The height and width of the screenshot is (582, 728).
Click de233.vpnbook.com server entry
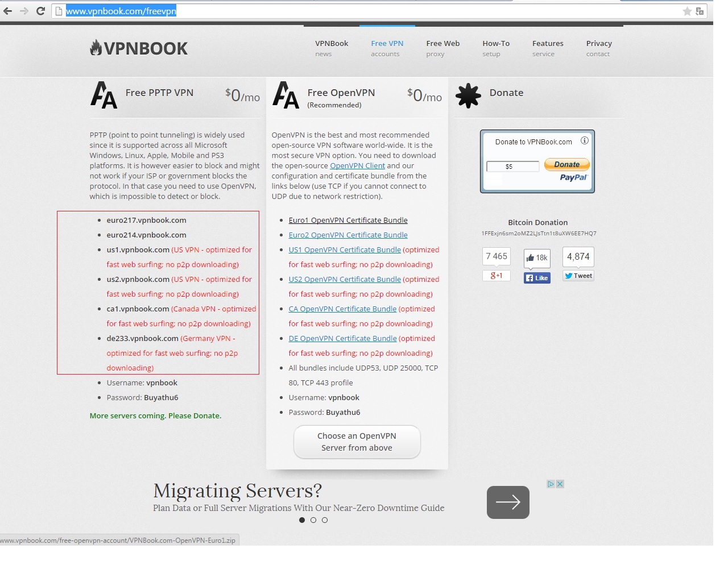click(142, 339)
